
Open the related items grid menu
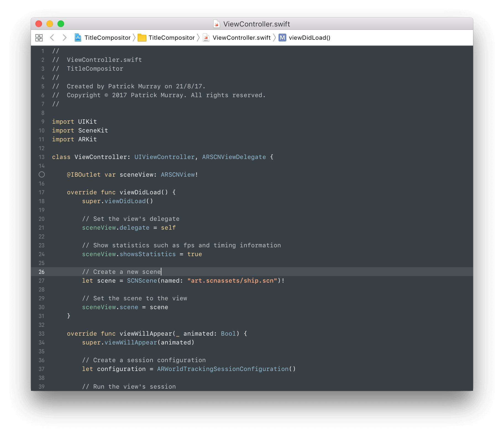tap(39, 38)
